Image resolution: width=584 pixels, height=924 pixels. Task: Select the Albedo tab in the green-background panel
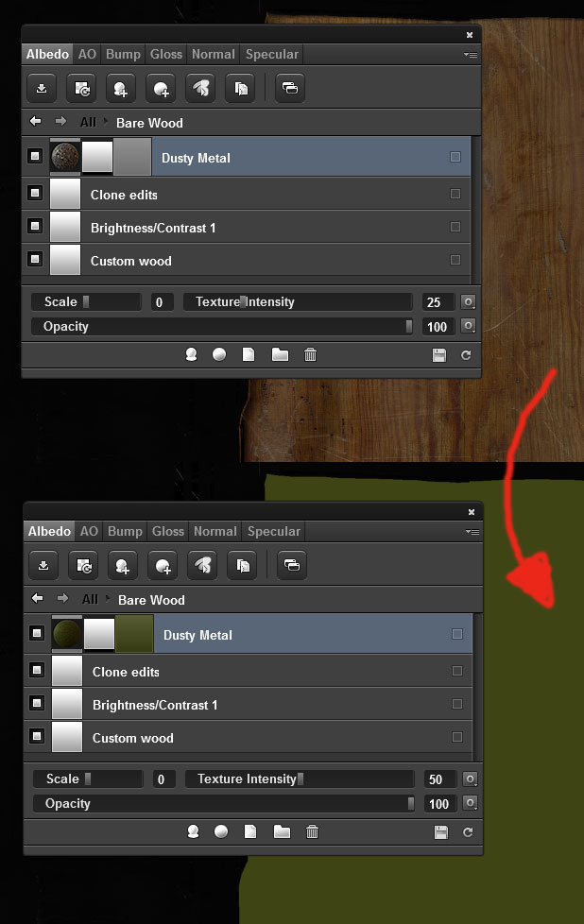click(49, 532)
